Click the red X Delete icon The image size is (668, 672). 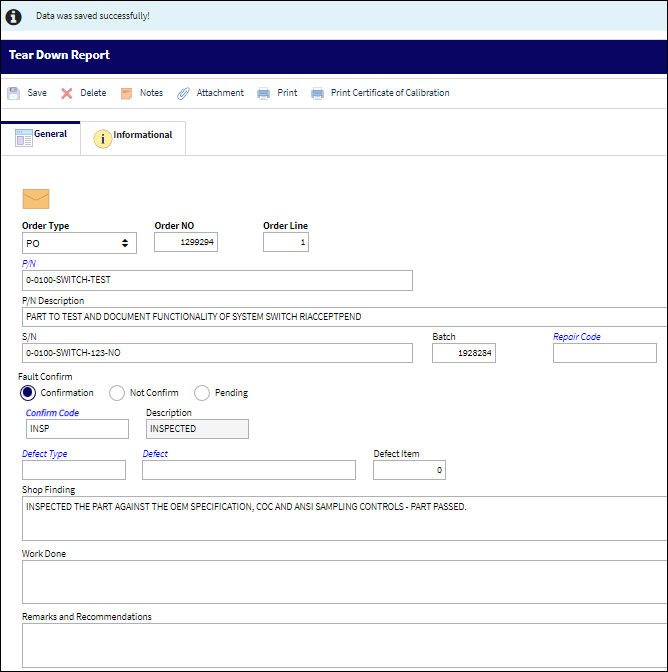click(66, 93)
